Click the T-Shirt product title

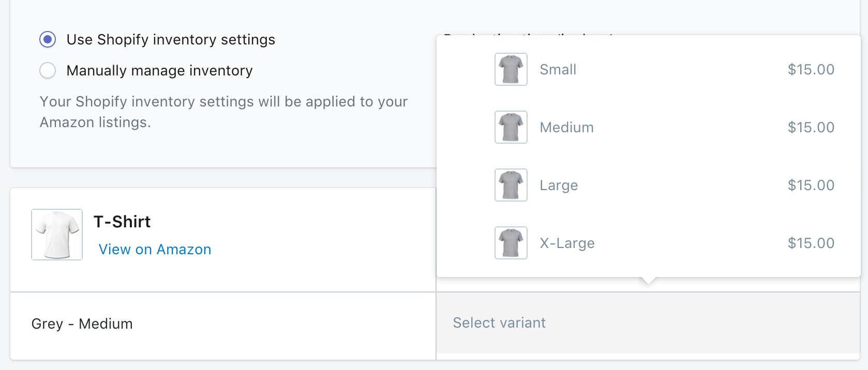[122, 222]
